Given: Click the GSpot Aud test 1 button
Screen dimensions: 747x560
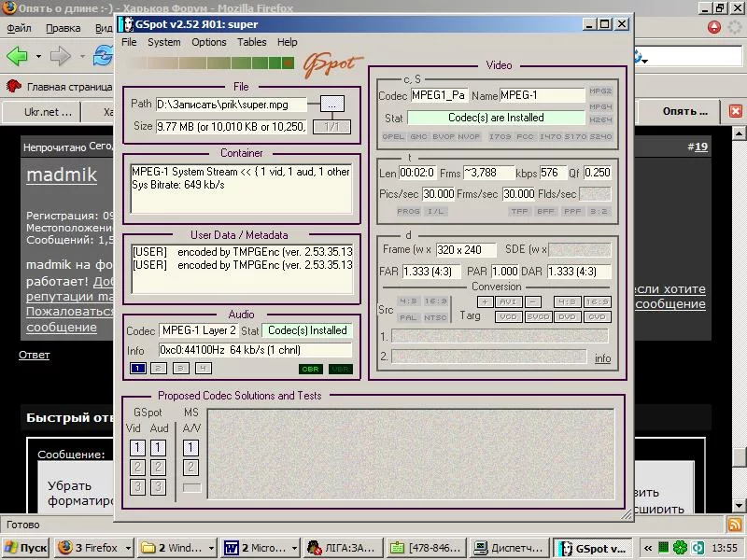Looking at the screenshot, I should tap(159, 448).
